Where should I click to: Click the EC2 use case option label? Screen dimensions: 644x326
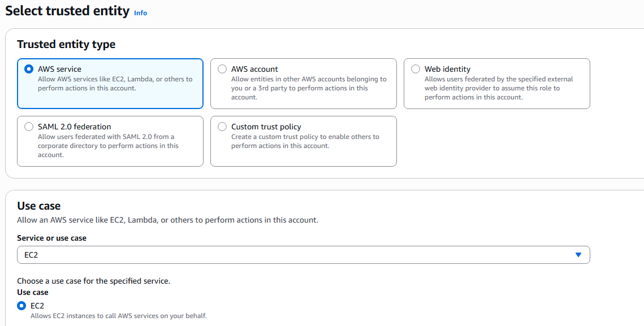tap(37, 306)
